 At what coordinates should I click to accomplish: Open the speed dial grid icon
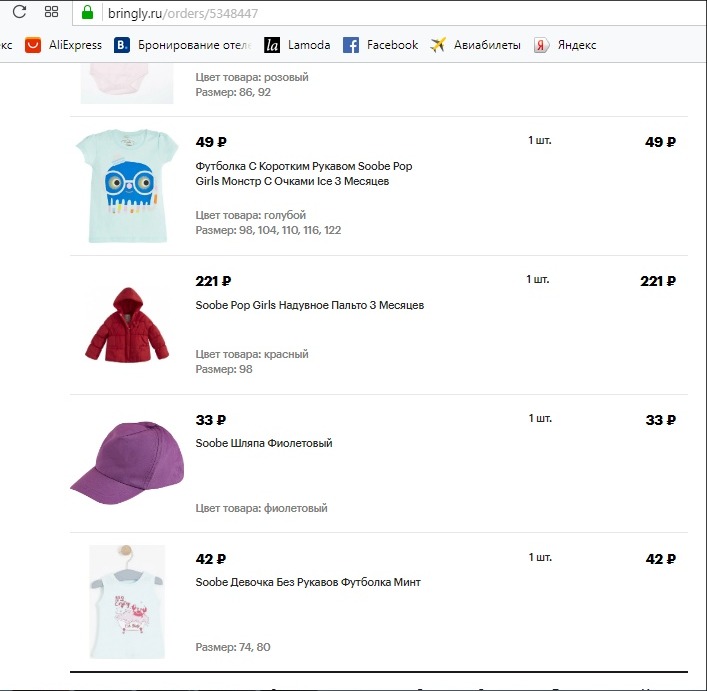point(52,13)
